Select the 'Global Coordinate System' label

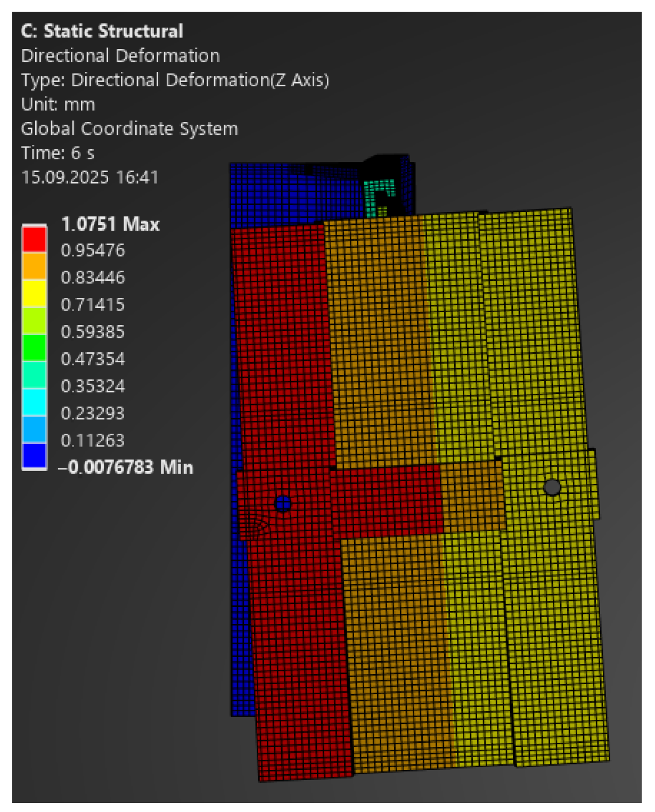point(129,129)
